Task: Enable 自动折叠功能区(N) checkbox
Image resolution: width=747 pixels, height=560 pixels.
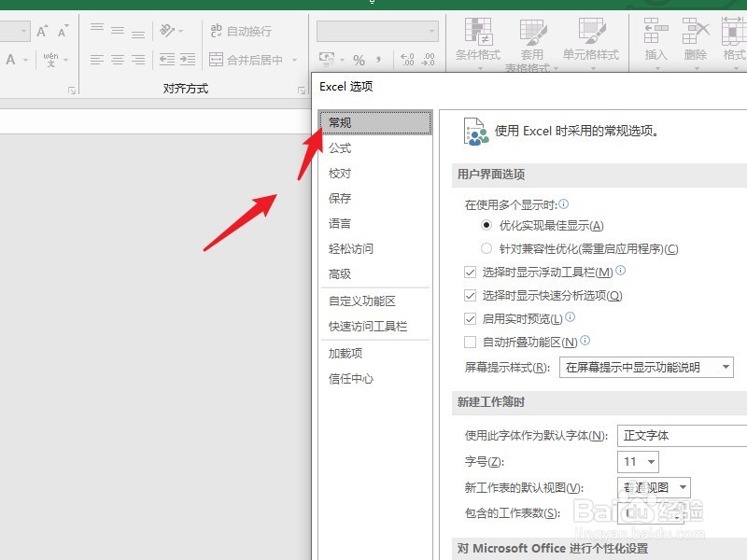Action: click(x=470, y=342)
